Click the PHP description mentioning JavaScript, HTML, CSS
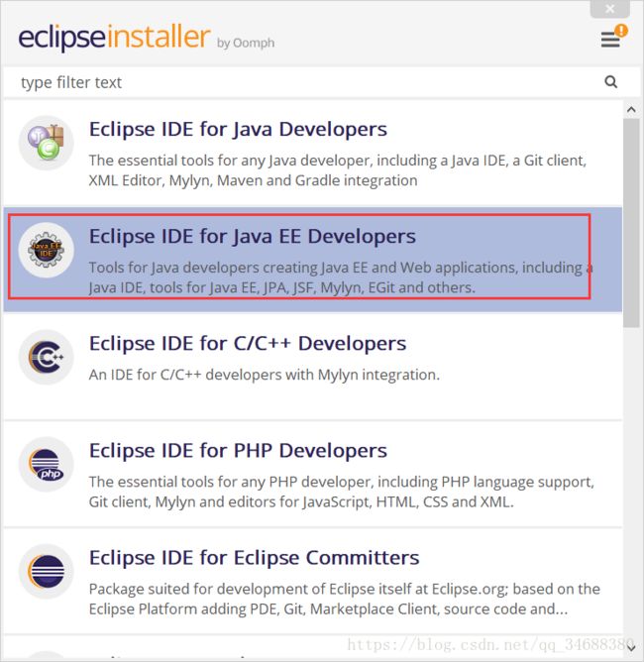 342,492
